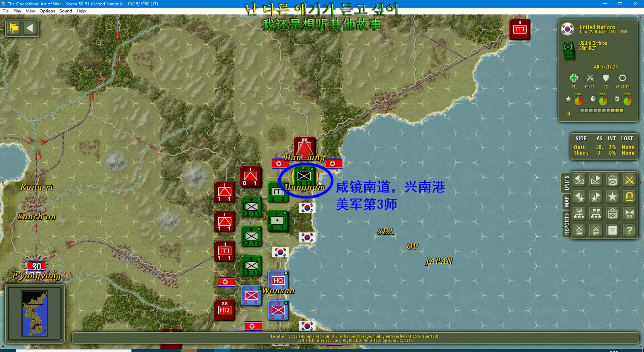The image size is (644, 352).
Task: Click the round 4 badge in unit panel
Action: pyautogui.click(x=569, y=114)
